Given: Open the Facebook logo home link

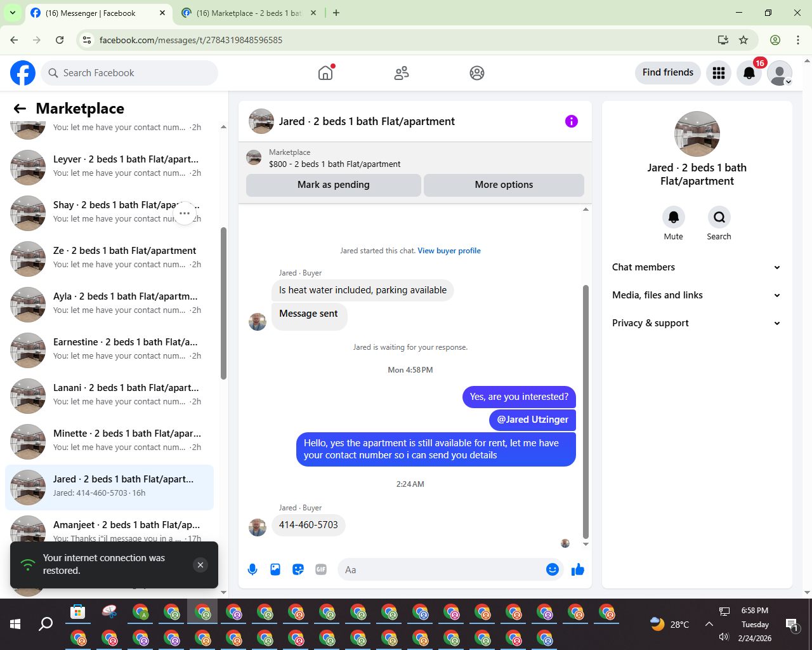Looking at the screenshot, I should pyautogui.click(x=23, y=73).
